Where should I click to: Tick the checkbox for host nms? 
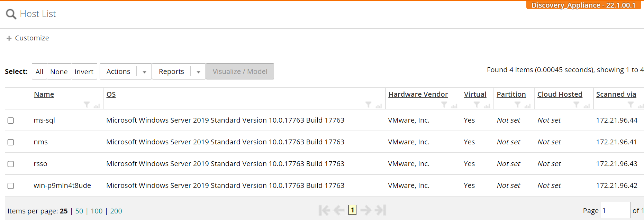point(11,142)
